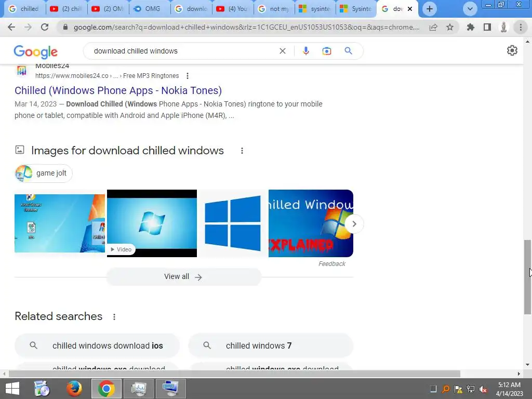Click scroll-up arrow of vertical scrollbar
Viewport: 532px width, 399px height.
527,42
